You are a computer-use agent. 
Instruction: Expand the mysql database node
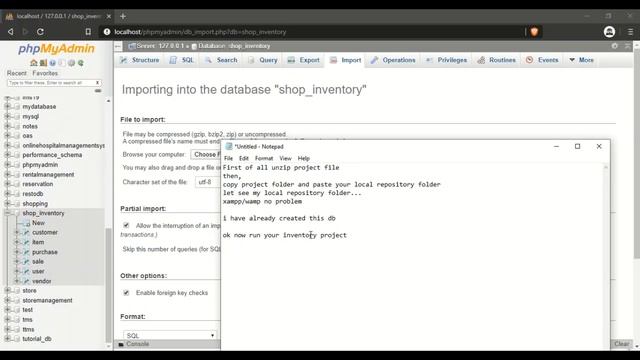click(7, 116)
